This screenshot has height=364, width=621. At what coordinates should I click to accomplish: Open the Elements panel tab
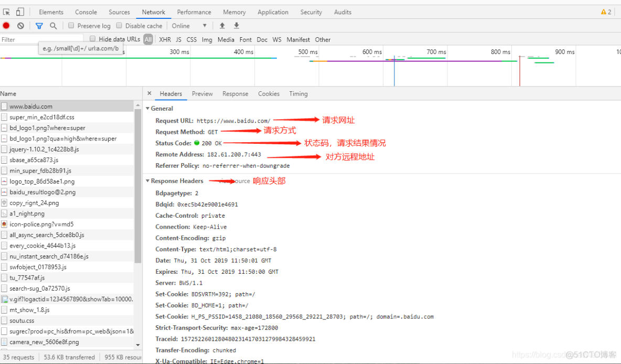pos(51,12)
